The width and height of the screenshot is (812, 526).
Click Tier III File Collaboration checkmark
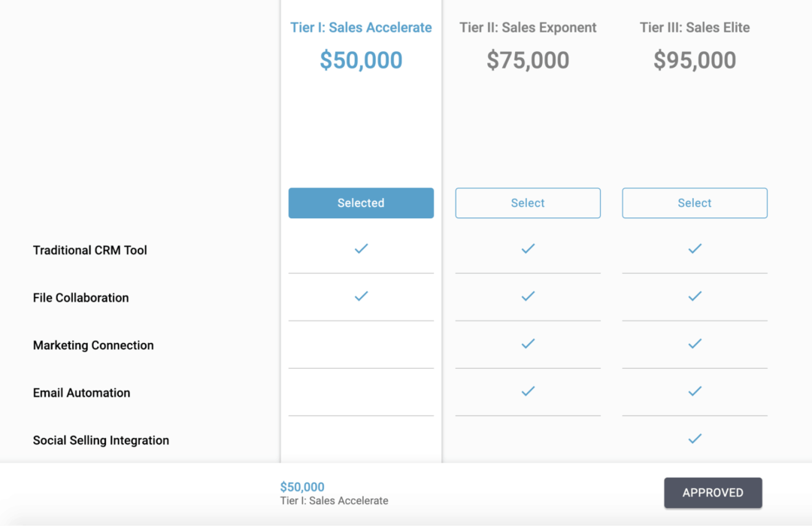[695, 296]
